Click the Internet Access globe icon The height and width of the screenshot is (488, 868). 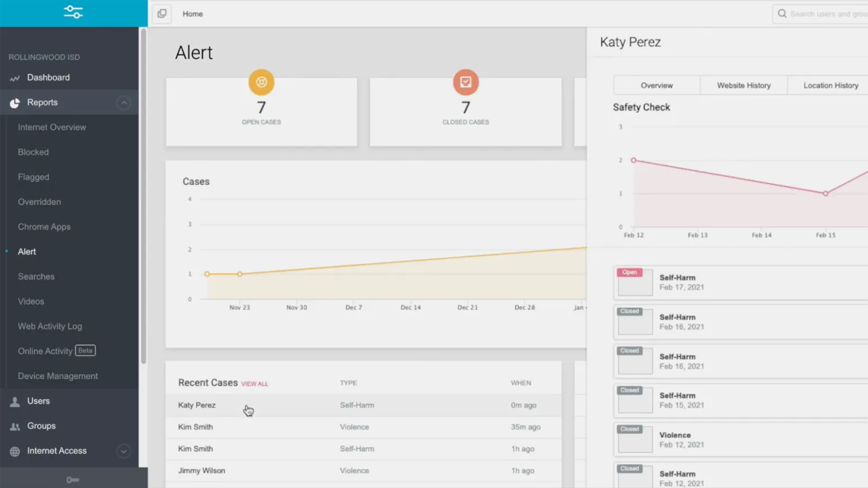click(15, 451)
